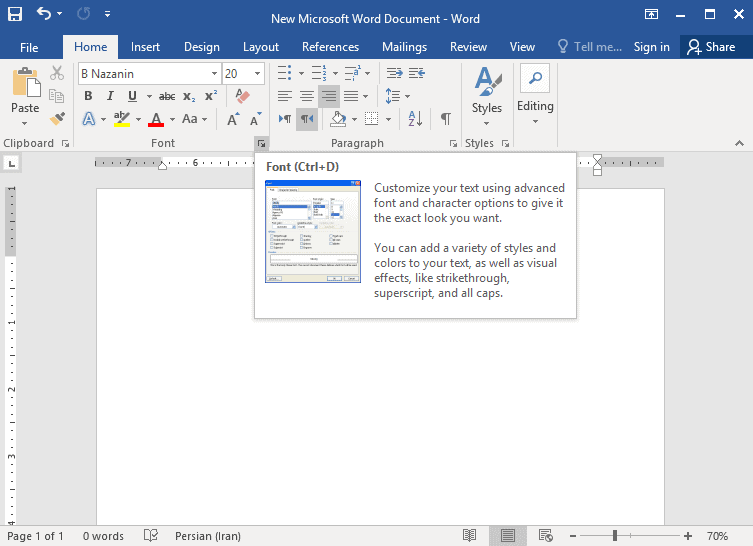Undo the last action
This screenshot has width=753, height=546.
point(44,14)
